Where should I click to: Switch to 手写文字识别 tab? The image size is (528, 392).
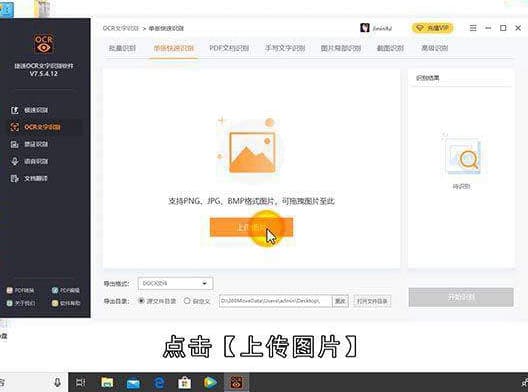click(285, 48)
